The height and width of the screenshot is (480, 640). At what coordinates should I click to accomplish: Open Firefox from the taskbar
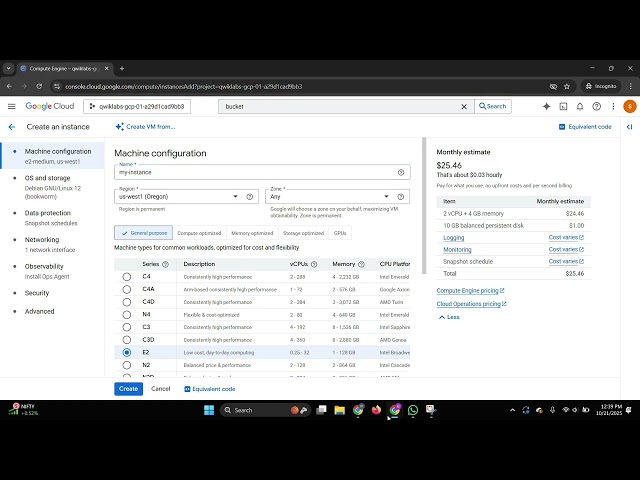tap(376, 410)
